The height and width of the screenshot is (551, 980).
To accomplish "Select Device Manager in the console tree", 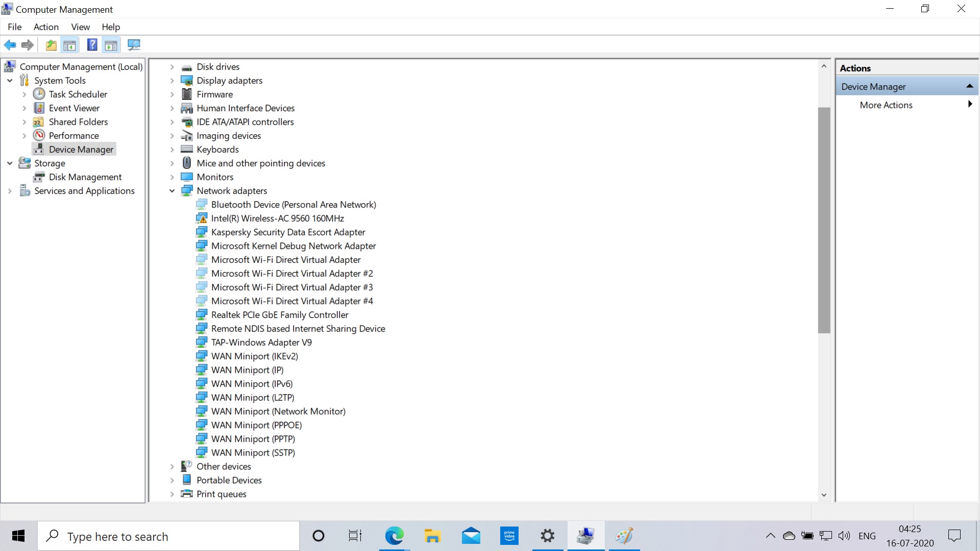I will [81, 149].
